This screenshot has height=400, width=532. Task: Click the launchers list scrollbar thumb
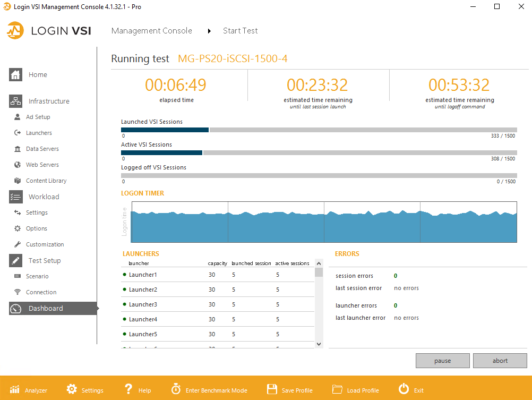pos(319,273)
